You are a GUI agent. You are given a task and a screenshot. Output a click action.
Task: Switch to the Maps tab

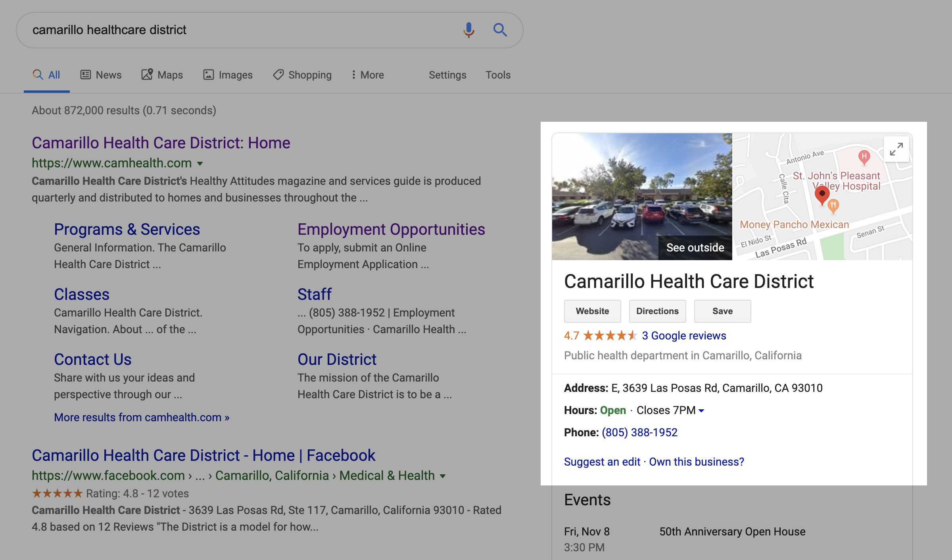click(x=162, y=75)
